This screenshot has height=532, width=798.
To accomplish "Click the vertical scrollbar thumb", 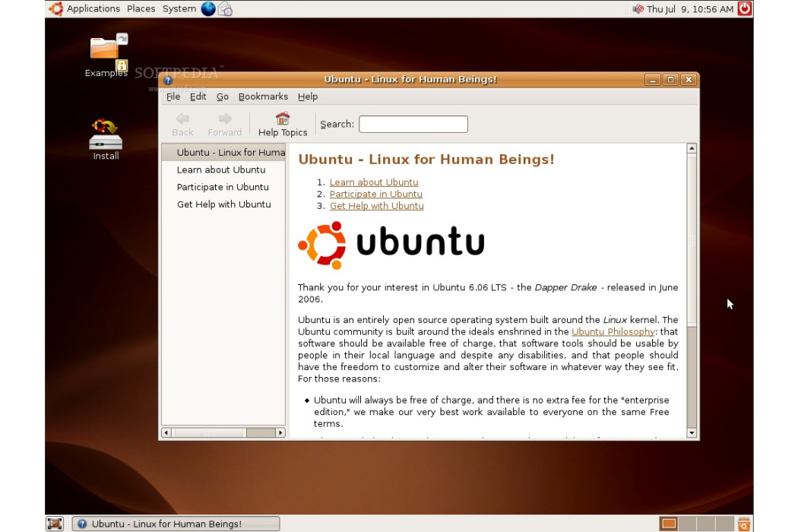I will (691, 239).
